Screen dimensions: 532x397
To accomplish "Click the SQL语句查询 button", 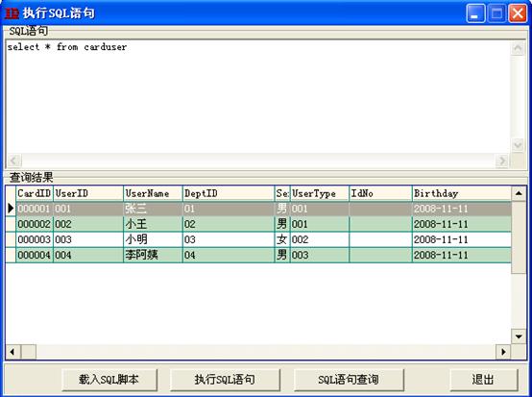I will pyautogui.click(x=349, y=380).
